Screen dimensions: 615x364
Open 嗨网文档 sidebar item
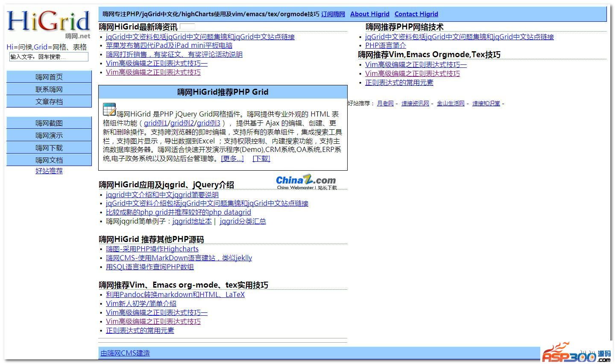coord(49,160)
